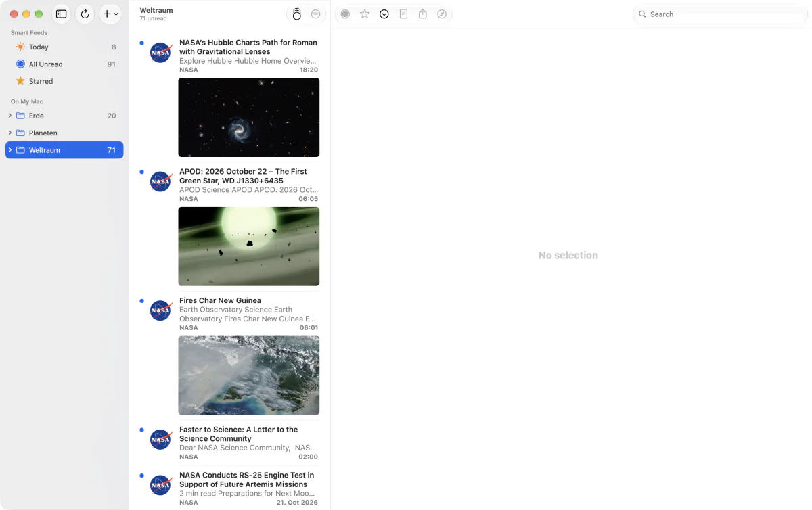Click the All Unread blue circle icon

(x=20, y=64)
